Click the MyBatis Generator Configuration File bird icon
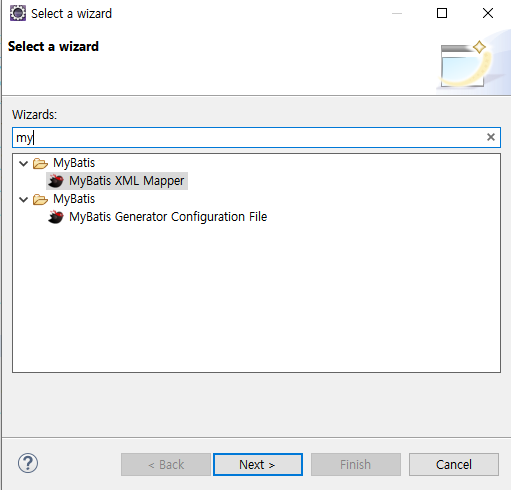The width and height of the screenshot is (511, 490). 56,217
